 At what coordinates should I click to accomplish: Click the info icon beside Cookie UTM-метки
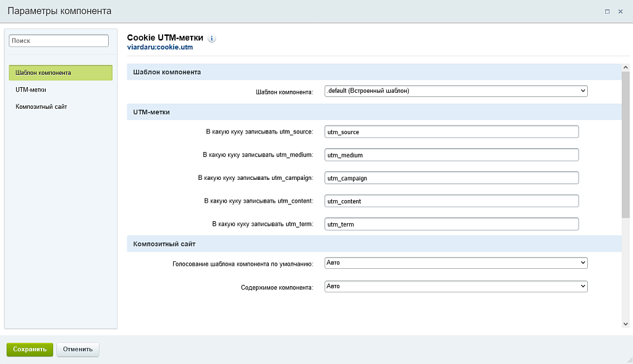[x=212, y=38]
